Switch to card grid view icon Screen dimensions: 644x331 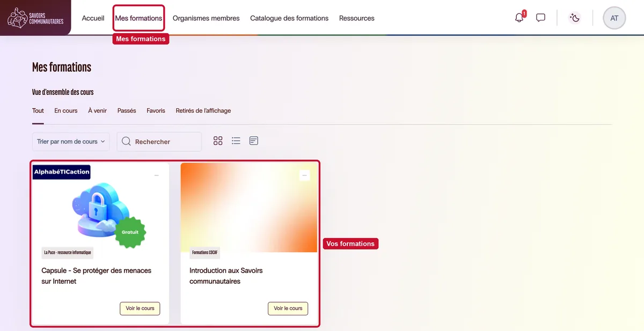click(218, 141)
